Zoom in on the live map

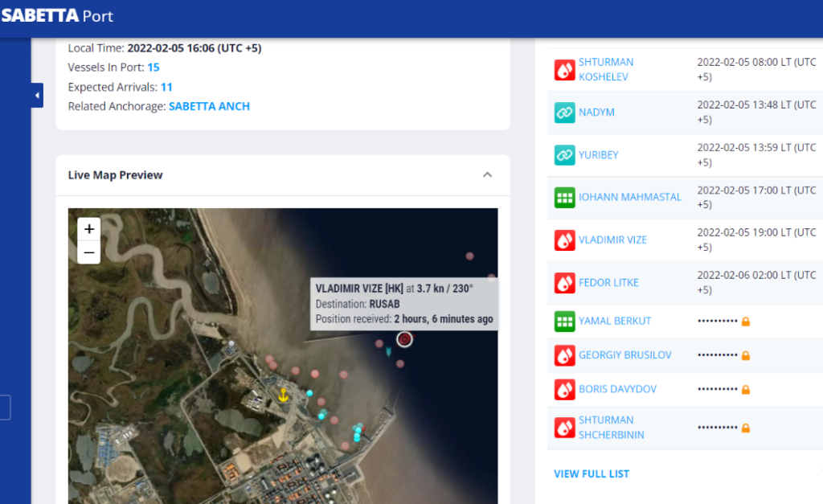click(x=89, y=229)
